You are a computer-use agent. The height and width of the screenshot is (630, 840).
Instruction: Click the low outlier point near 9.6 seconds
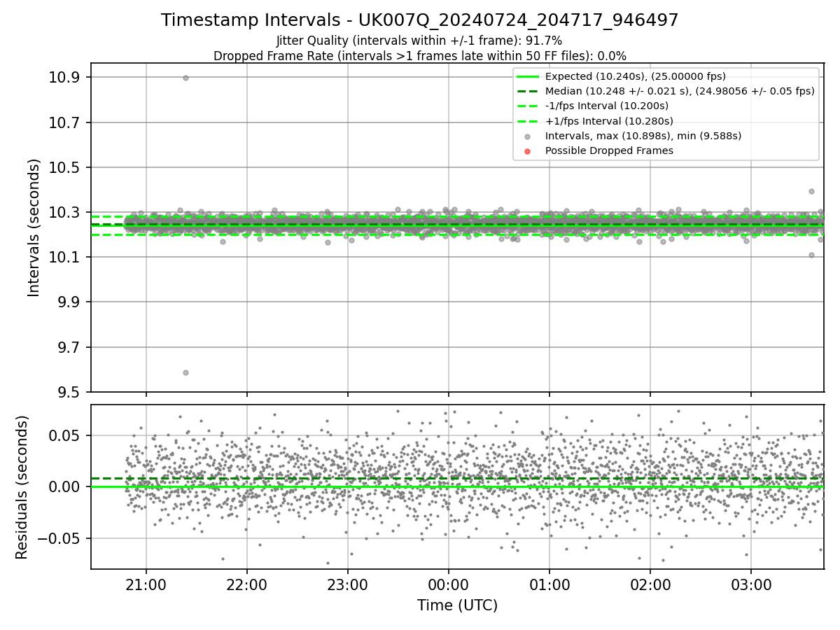(x=185, y=372)
